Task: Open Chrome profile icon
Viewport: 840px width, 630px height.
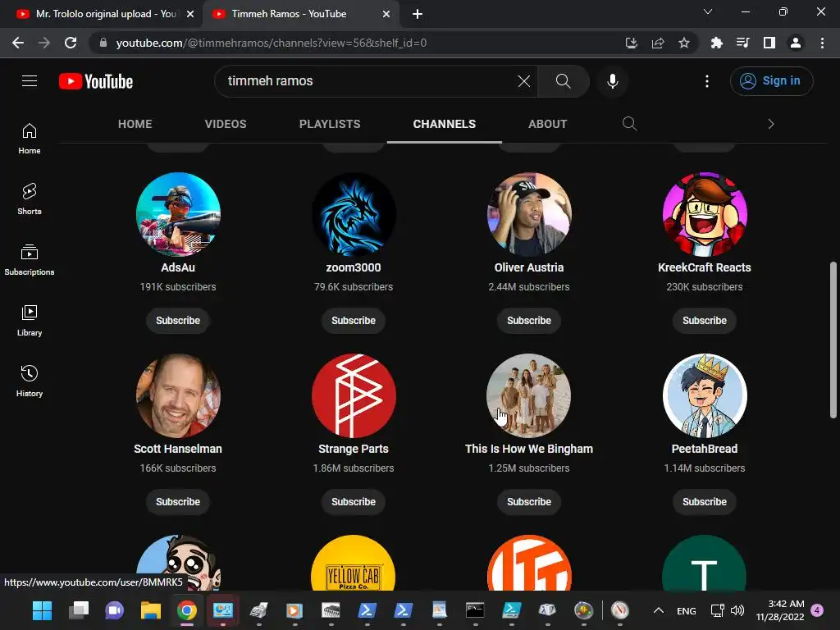Action: pyautogui.click(x=796, y=43)
